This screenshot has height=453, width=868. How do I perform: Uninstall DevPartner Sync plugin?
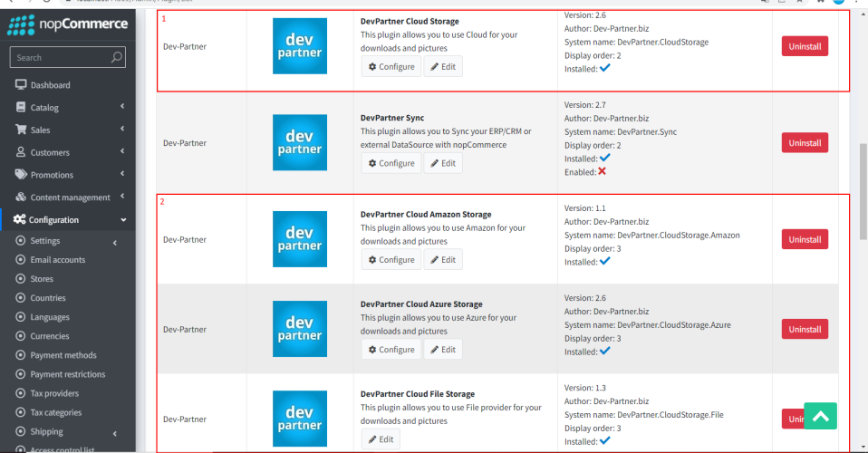[x=805, y=143]
